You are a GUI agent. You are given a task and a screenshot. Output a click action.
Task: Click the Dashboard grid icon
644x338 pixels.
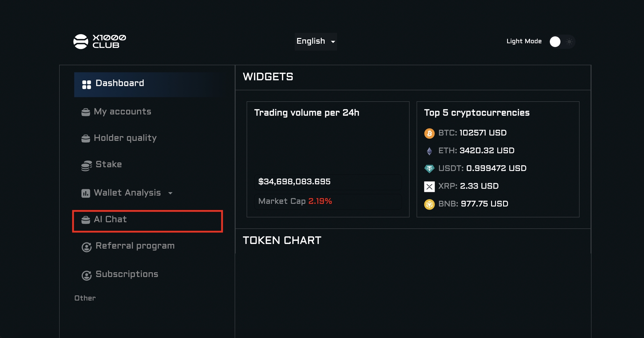click(x=87, y=84)
